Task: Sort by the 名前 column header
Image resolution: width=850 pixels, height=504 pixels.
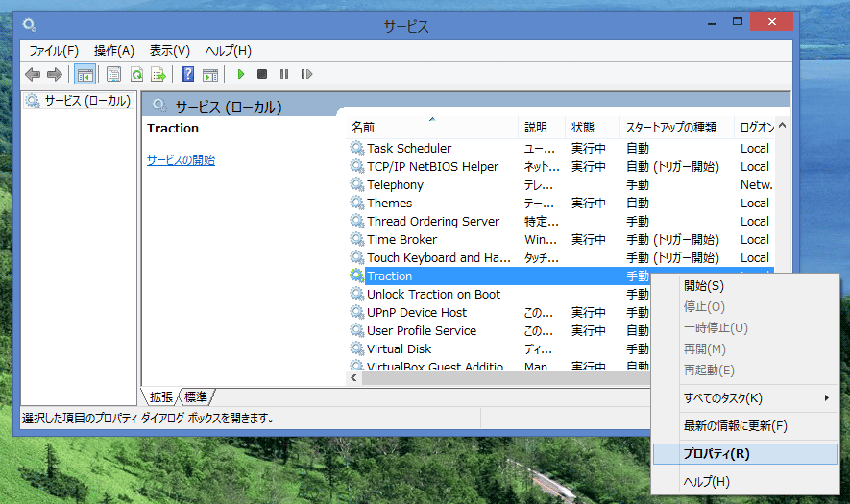Action: [432, 128]
